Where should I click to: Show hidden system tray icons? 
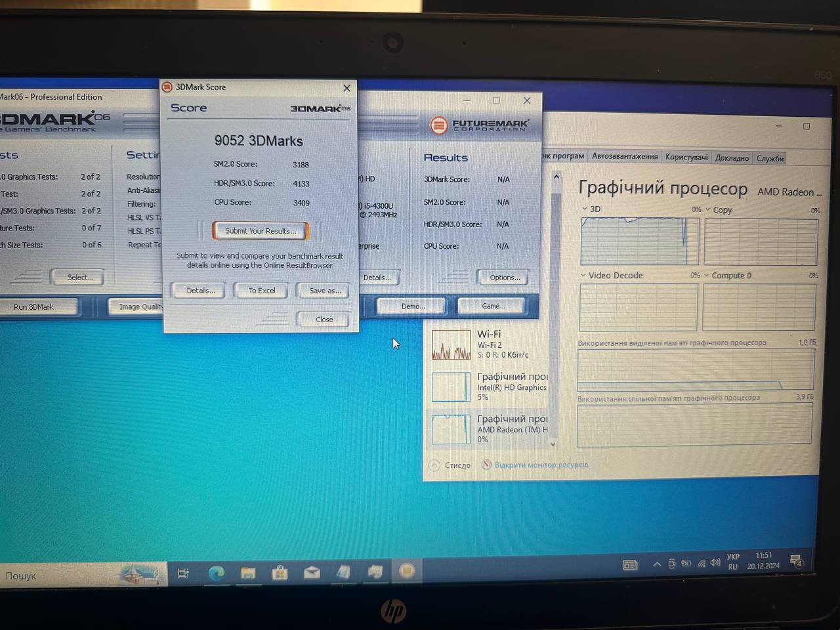tap(656, 564)
